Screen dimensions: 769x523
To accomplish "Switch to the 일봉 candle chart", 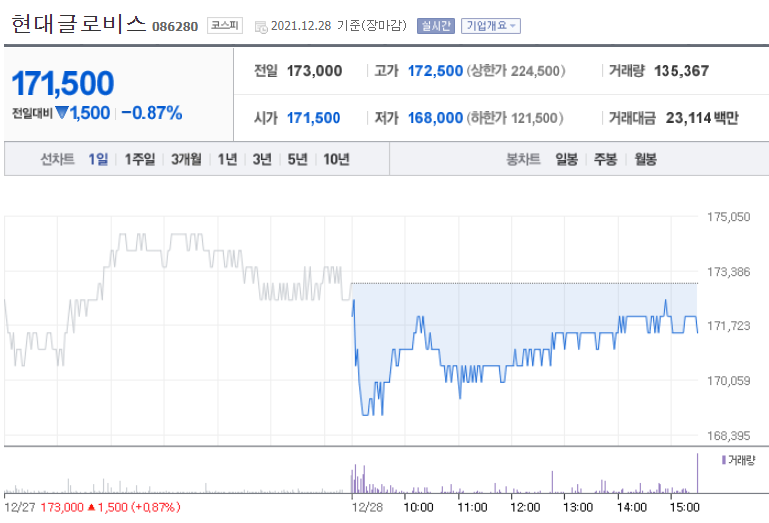I will (x=566, y=159).
